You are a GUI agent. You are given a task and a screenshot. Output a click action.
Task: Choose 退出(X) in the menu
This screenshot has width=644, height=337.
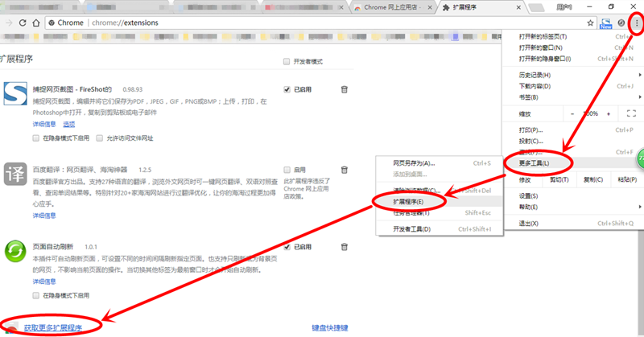pyautogui.click(x=573, y=224)
